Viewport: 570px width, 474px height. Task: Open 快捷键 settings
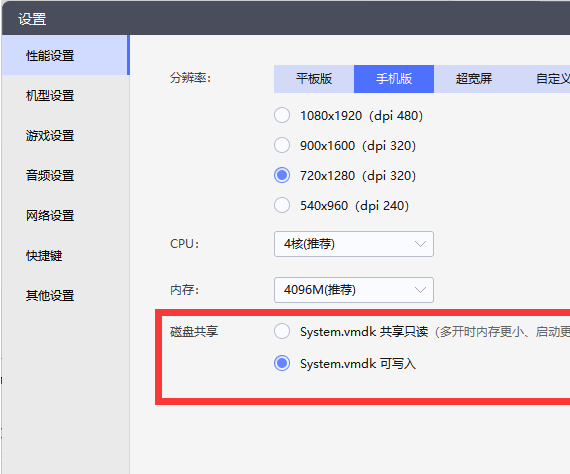(65, 256)
